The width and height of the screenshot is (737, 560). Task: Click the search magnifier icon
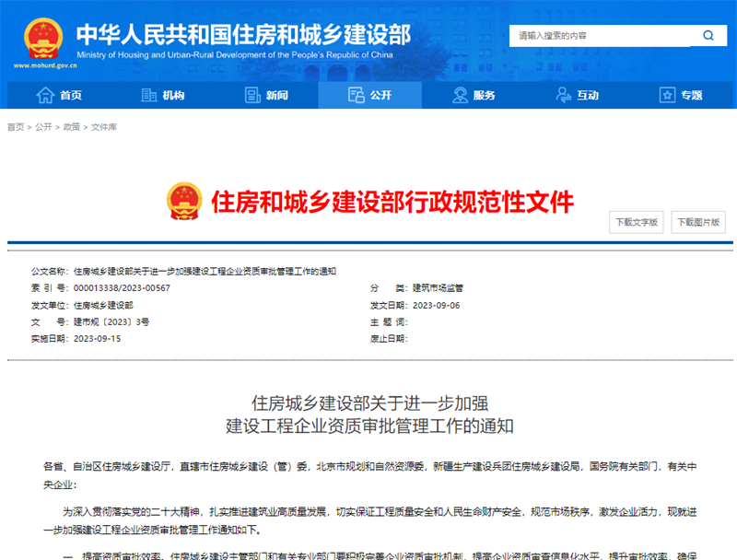(x=708, y=35)
